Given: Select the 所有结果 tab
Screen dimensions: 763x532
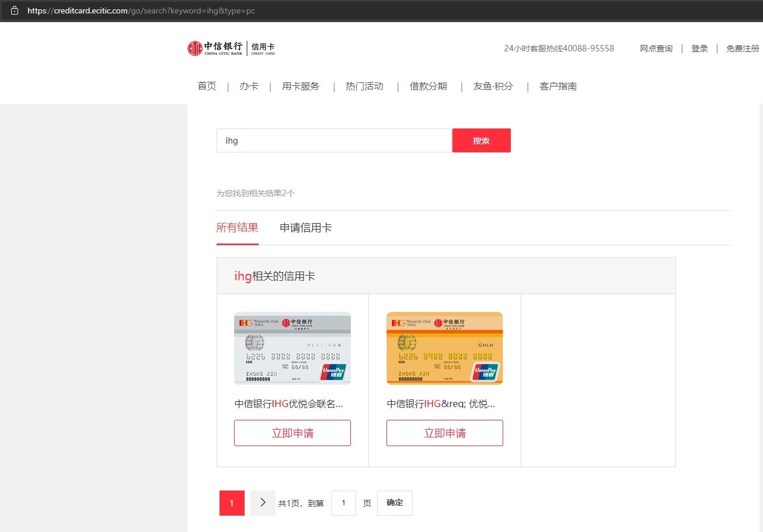Looking at the screenshot, I should pyautogui.click(x=237, y=228).
